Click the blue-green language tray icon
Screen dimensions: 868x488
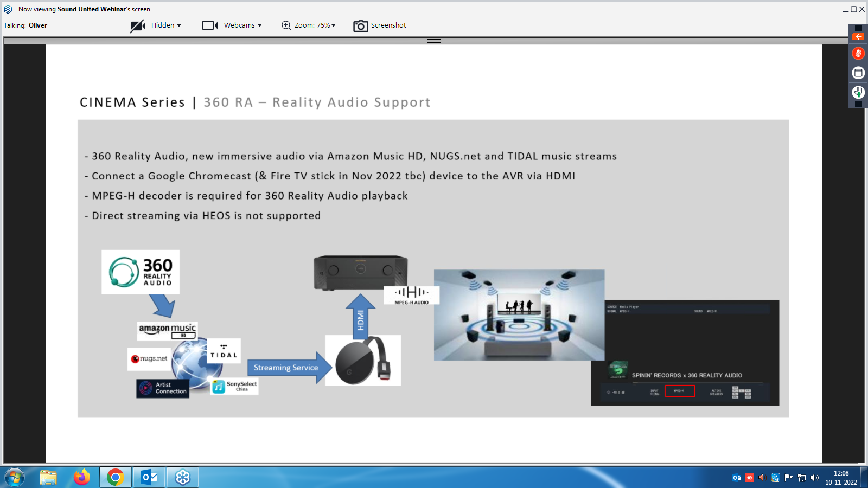775,478
